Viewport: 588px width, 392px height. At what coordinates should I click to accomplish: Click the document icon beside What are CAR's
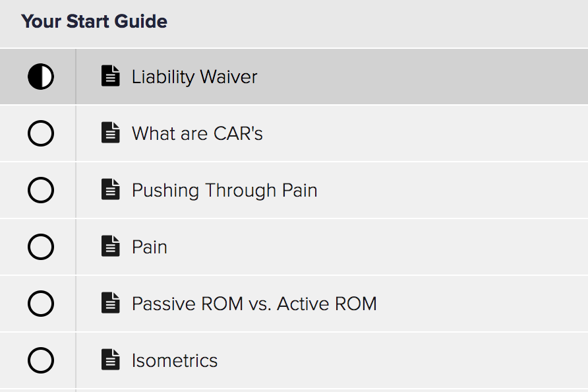point(111,133)
